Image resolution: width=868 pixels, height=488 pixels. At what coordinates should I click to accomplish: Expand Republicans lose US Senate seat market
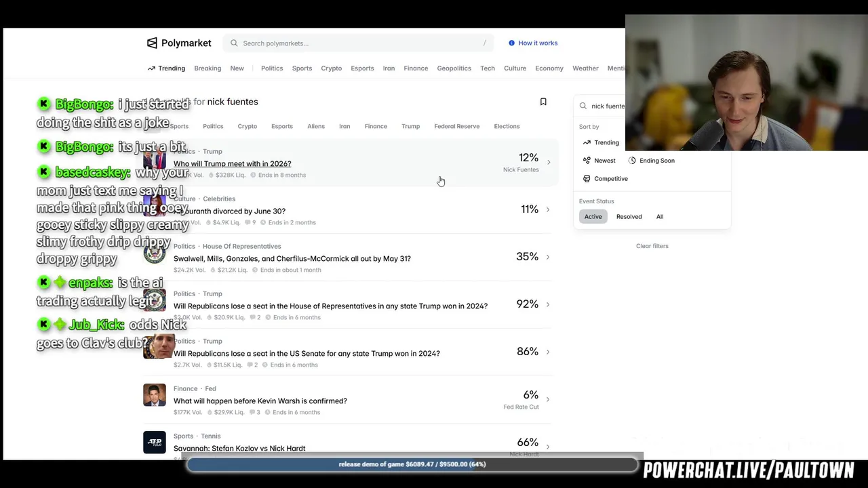548,352
